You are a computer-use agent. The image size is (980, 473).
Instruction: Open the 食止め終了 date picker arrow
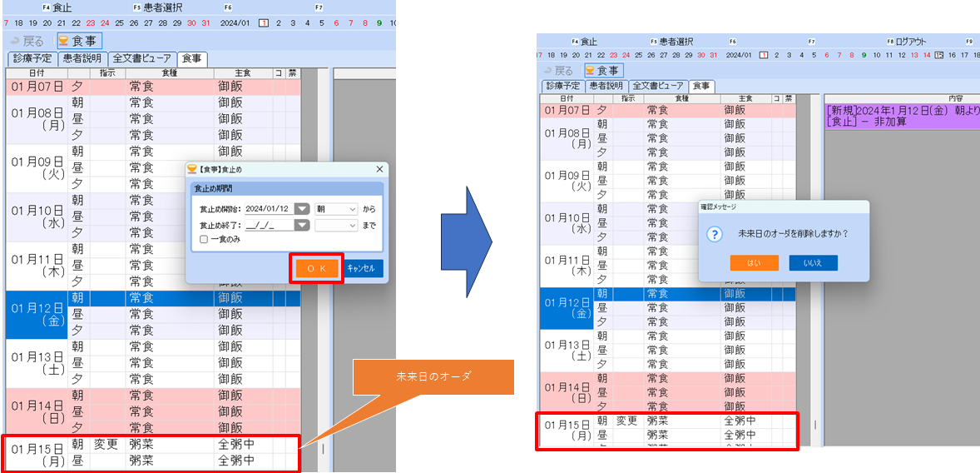[303, 225]
